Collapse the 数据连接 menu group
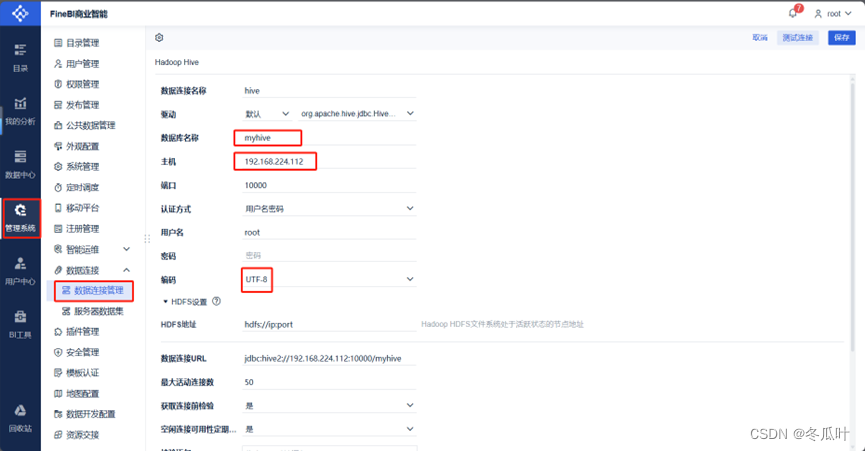Screen dimensions: 865x451 coord(93,270)
